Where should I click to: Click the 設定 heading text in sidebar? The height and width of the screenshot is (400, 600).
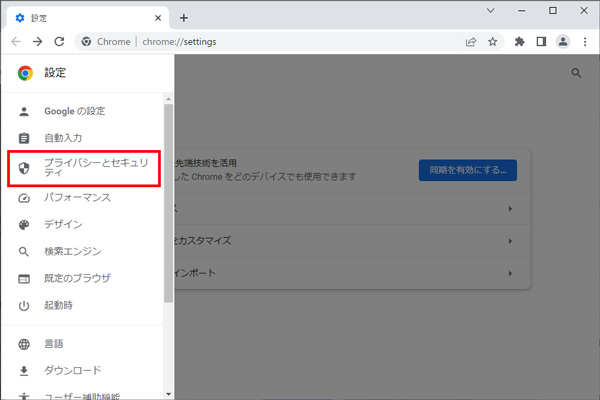55,73
